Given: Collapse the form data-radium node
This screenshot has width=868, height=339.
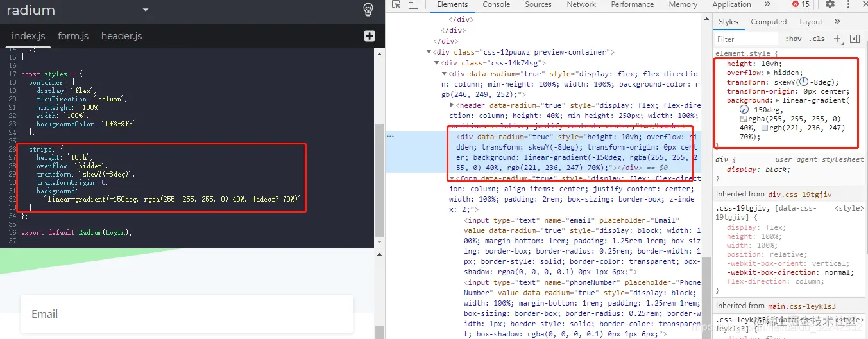Looking at the screenshot, I should pyautogui.click(x=452, y=178).
